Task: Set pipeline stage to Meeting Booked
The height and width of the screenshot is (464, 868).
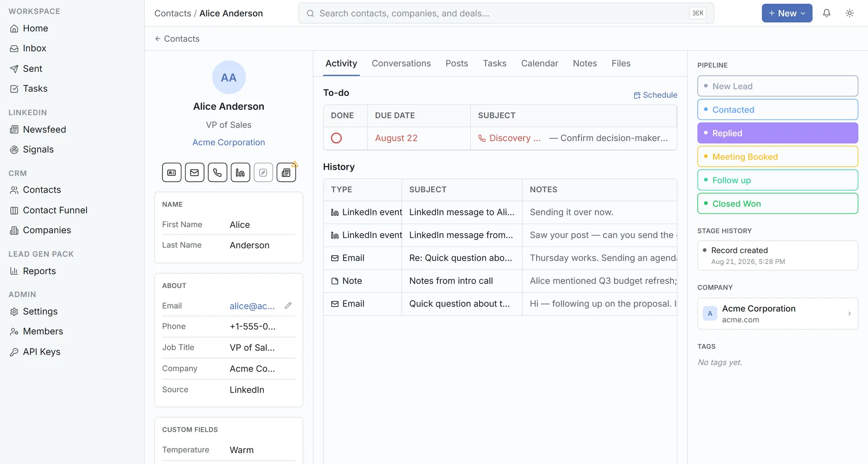Action: pos(777,157)
